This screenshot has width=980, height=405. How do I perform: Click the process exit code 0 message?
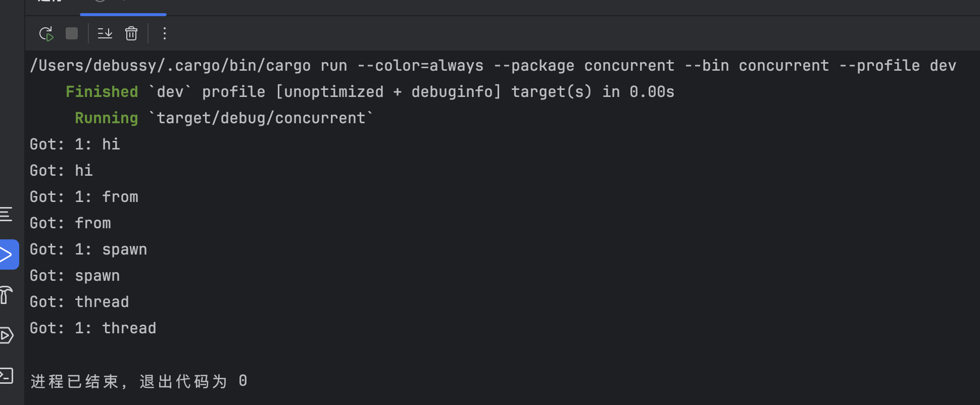139,381
